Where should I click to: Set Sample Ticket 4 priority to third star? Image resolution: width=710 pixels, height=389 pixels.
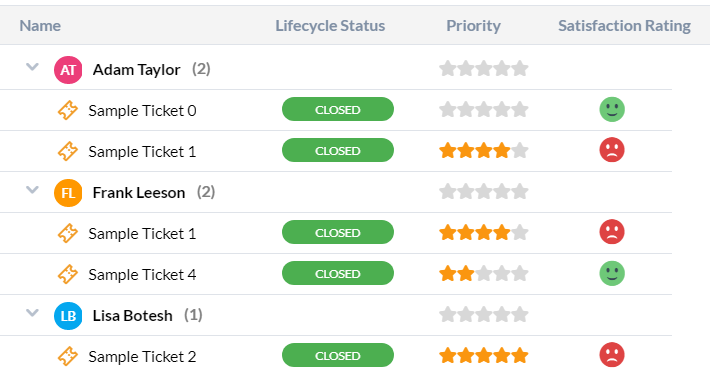pyautogui.click(x=484, y=273)
